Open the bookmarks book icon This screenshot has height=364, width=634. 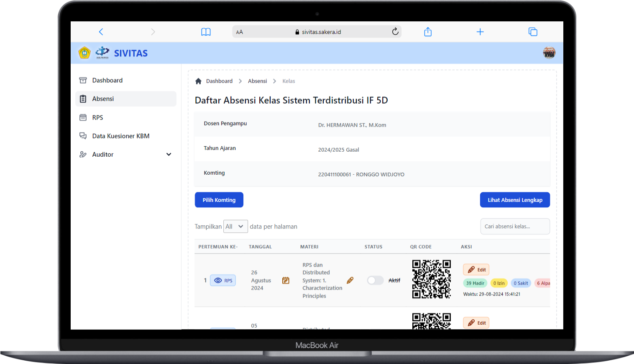(x=206, y=32)
